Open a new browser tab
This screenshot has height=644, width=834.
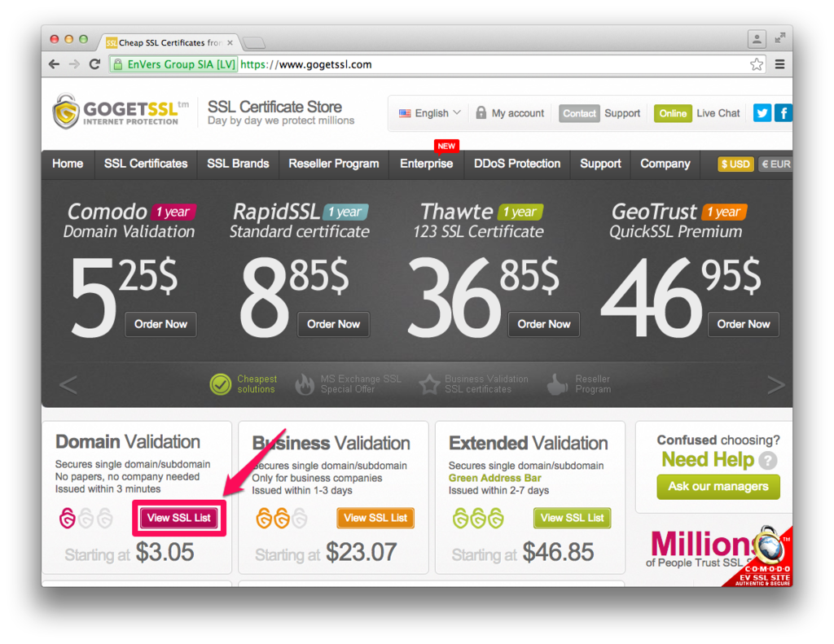254,42
